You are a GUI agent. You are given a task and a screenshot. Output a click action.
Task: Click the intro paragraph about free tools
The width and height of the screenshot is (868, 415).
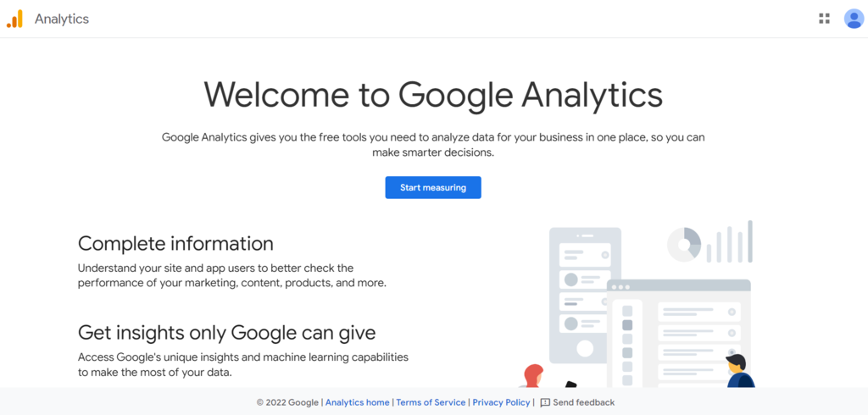click(x=433, y=145)
